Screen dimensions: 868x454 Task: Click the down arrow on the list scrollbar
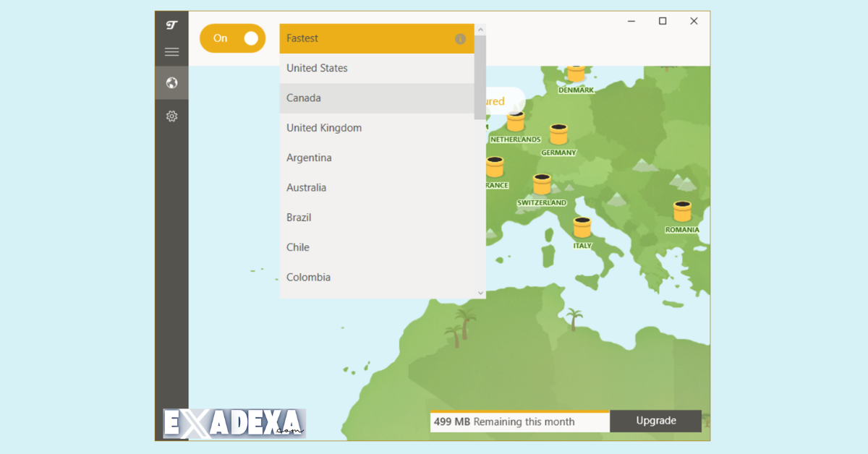pos(480,292)
